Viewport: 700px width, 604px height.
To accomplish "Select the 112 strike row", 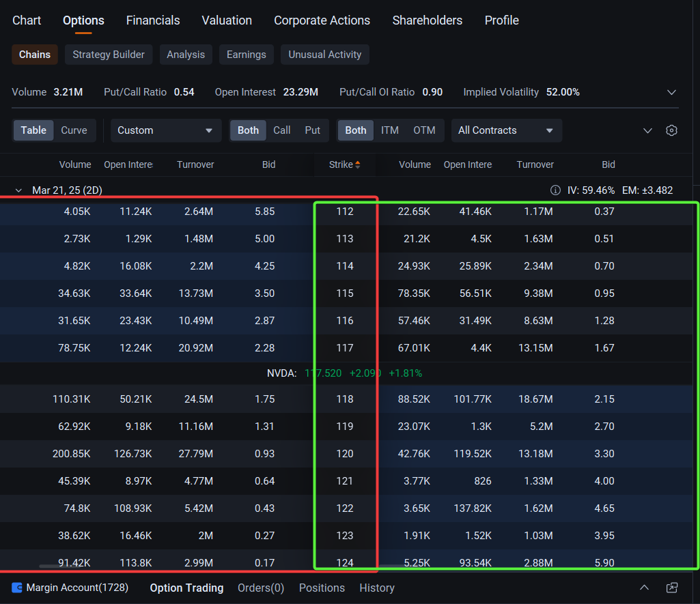I will 345,212.
